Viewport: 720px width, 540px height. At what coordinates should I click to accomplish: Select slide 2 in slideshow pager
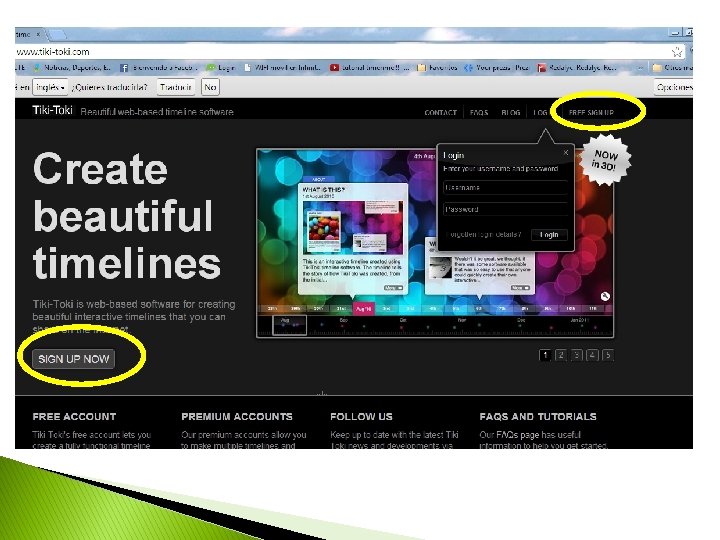pyautogui.click(x=561, y=355)
